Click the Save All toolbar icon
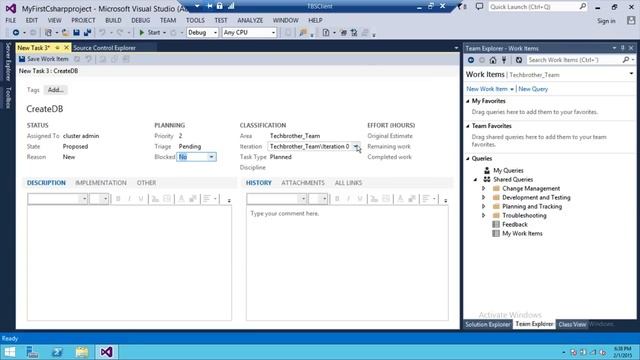640x360 pixels. [x=87, y=32]
